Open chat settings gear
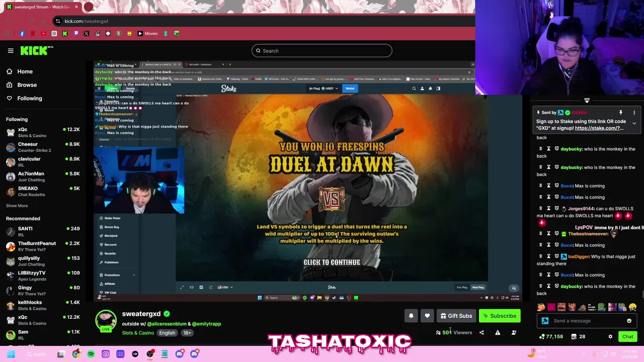The image size is (644, 362). tap(610, 336)
